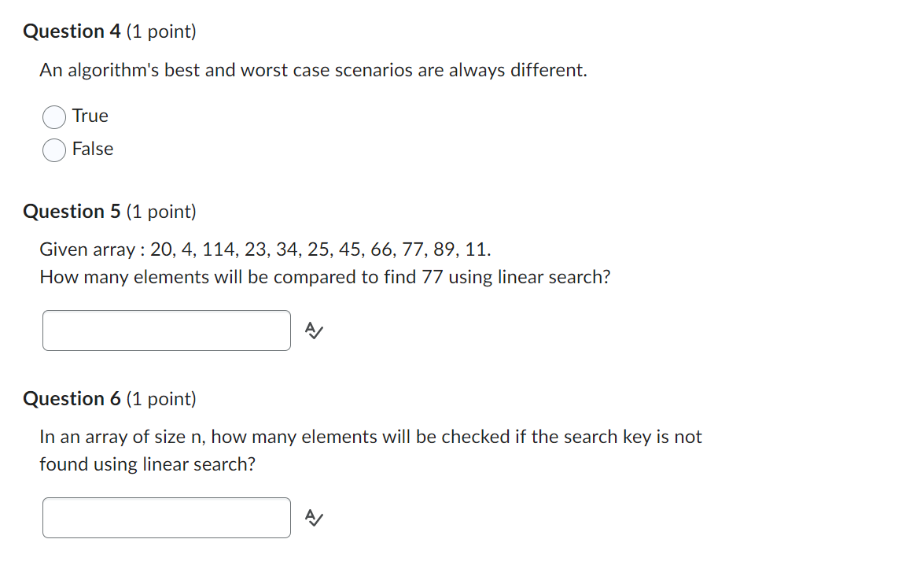Screen dimensions: 924x565
Task: Select the A-checkmark icon beside the first answer box
Action: click(x=313, y=331)
